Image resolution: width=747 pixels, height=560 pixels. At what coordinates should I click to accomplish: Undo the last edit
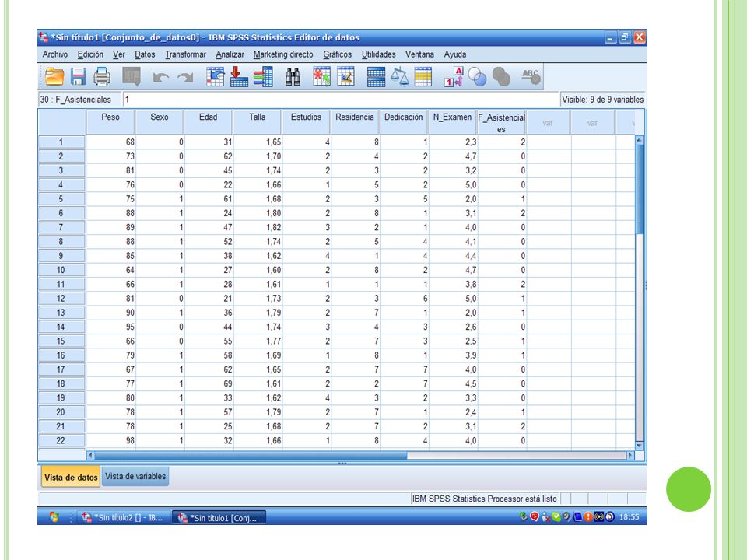(x=161, y=77)
